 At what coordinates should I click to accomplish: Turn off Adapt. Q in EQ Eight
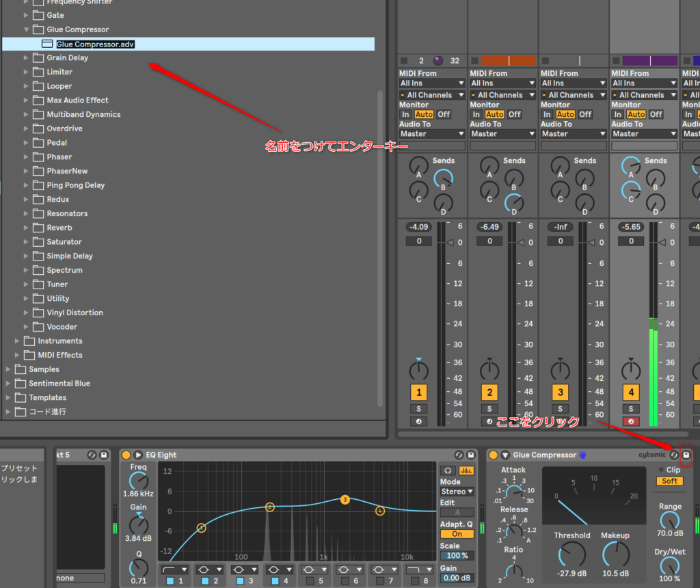pos(457,534)
